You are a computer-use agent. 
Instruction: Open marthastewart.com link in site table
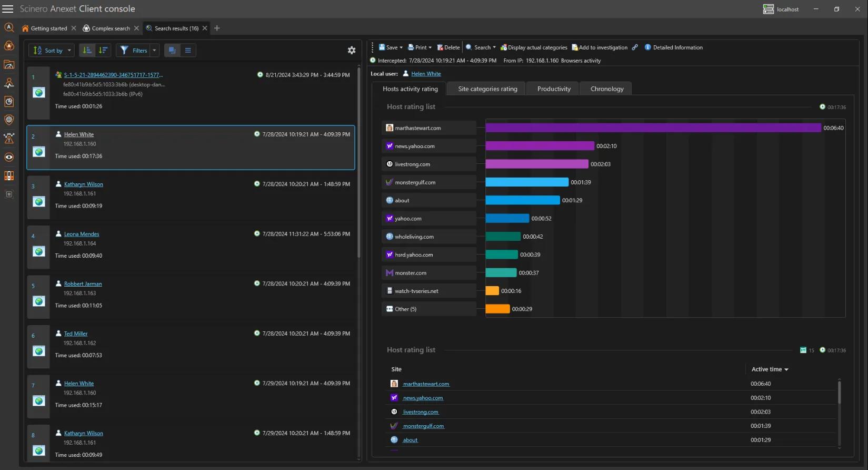tap(426, 384)
